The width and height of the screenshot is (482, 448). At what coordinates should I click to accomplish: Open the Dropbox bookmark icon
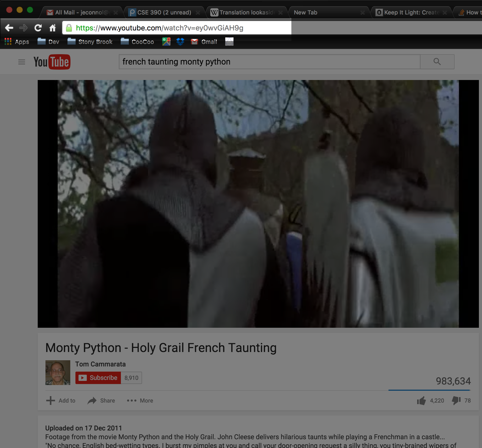pos(180,41)
